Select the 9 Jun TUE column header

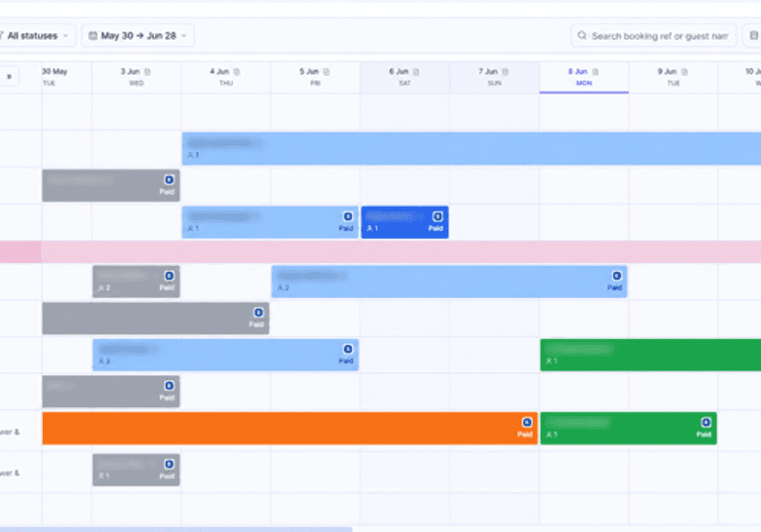point(673,77)
